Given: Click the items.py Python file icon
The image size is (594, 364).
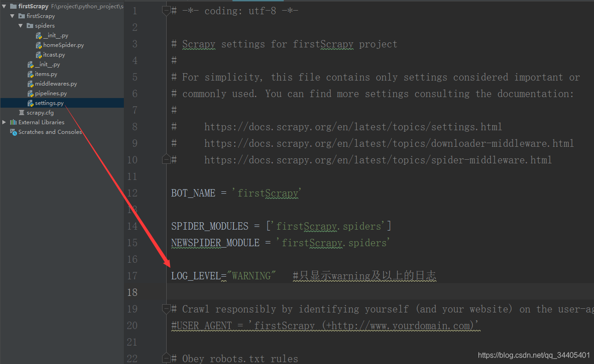Looking at the screenshot, I should [30, 74].
